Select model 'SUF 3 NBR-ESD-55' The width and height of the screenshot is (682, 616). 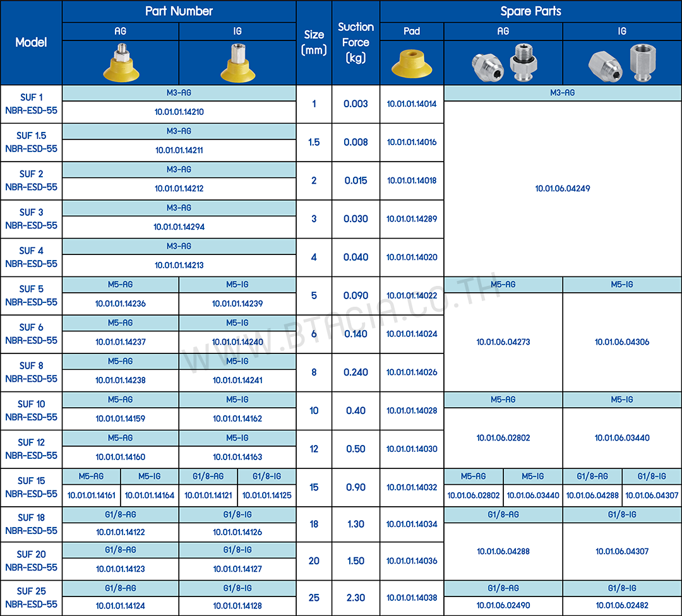pyautogui.click(x=32, y=218)
